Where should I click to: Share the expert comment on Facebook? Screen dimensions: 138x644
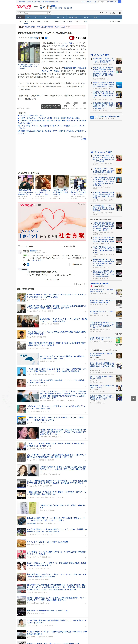28,264
